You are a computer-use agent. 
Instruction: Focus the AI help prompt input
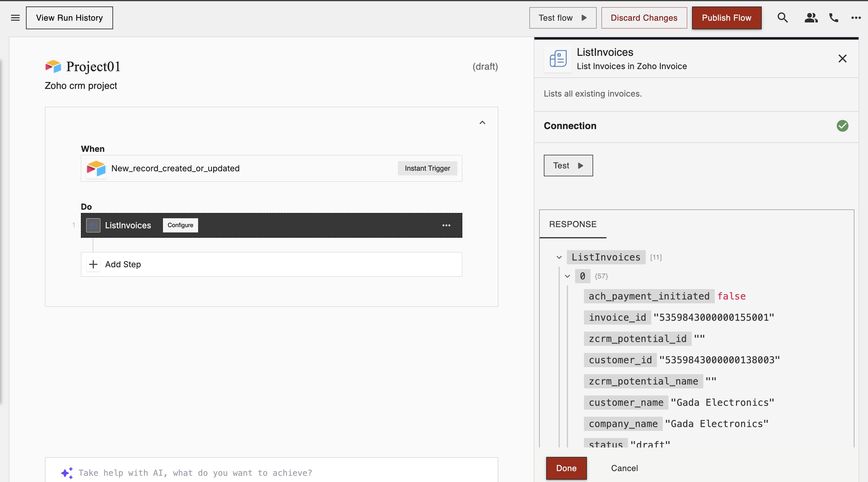point(271,473)
